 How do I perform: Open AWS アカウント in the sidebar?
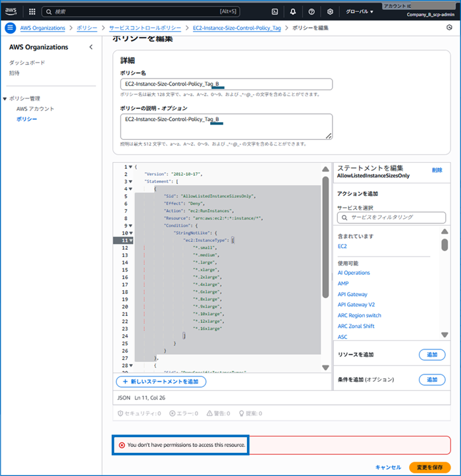pyautogui.click(x=35, y=109)
